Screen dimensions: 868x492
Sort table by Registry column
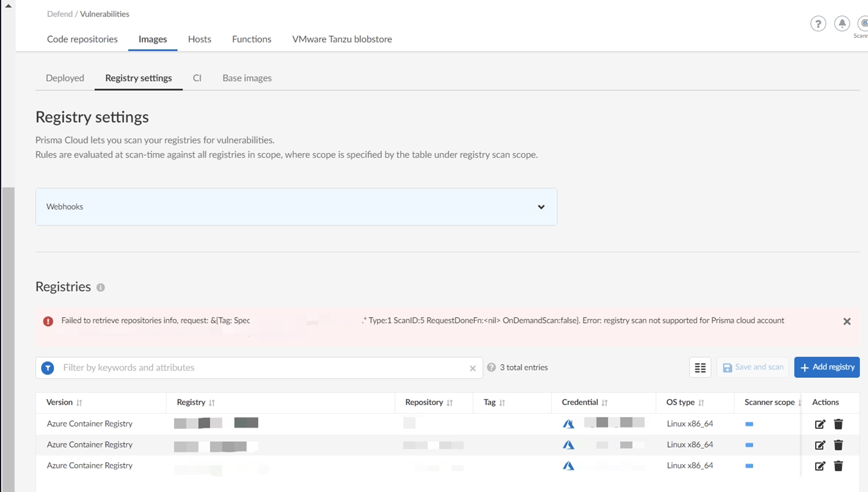[212, 403]
